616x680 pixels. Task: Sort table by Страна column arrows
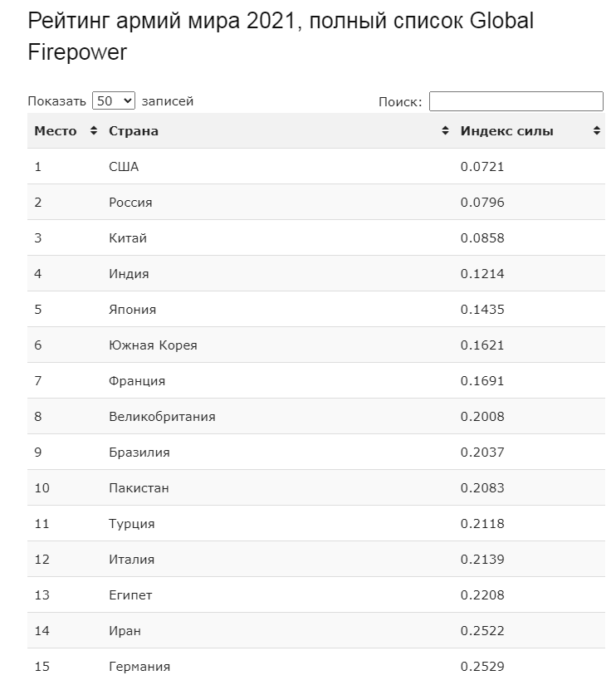(445, 130)
